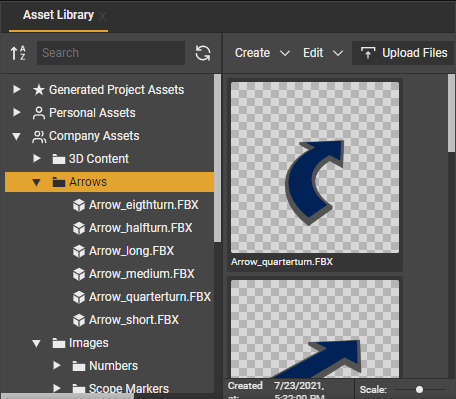
Task: Close the Asset Library tab
Action: pyautogui.click(x=103, y=16)
